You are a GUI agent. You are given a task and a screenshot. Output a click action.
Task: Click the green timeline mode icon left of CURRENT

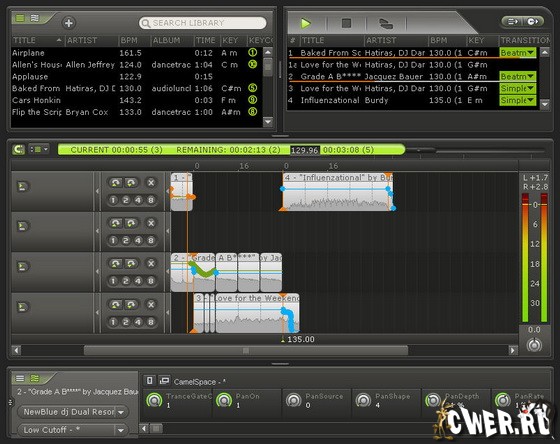pos(19,149)
